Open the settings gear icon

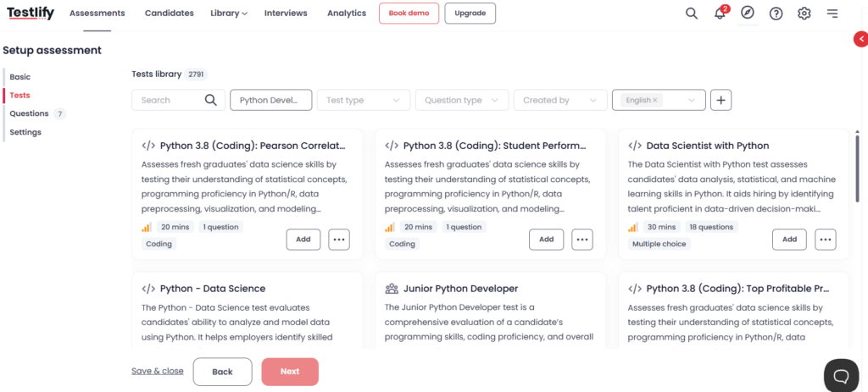point(804,14)
